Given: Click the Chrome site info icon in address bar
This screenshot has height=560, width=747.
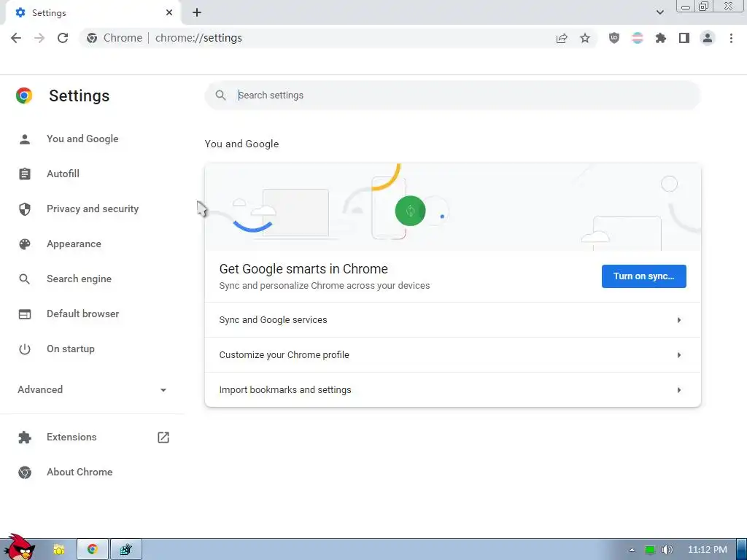Looking at the screenshot, I should [92, 38].
